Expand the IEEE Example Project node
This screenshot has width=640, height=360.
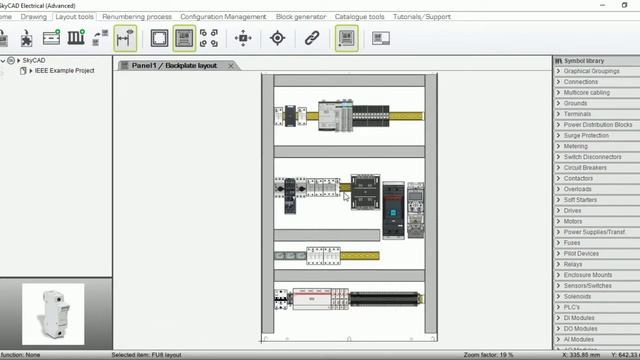tap(31, 71)
